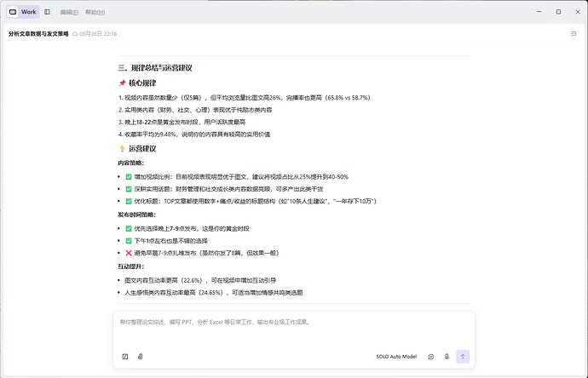This screenshot has width=588, height=378.
Task: Toggle the sidebar panel icon
Action: [47, 12]
